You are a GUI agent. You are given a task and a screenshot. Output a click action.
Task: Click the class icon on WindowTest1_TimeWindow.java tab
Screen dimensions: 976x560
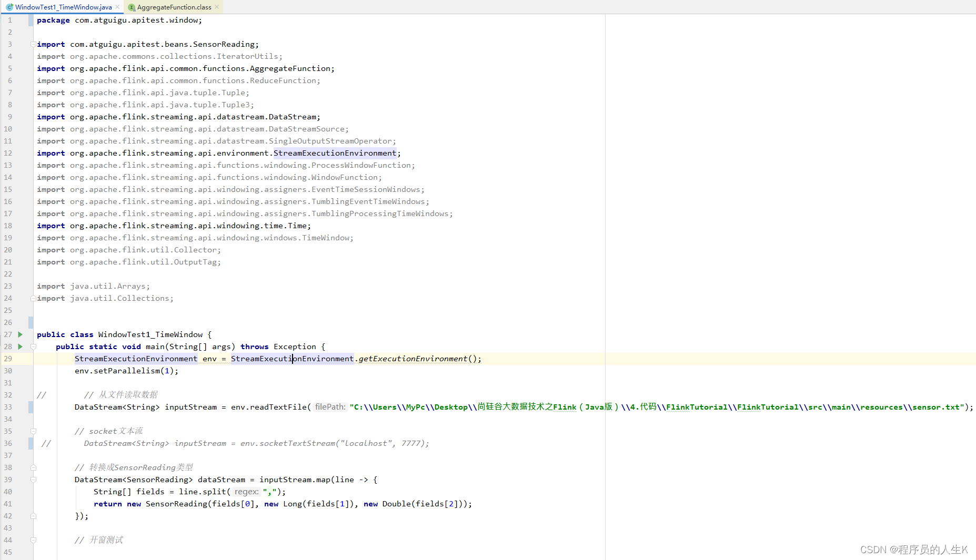9,7
